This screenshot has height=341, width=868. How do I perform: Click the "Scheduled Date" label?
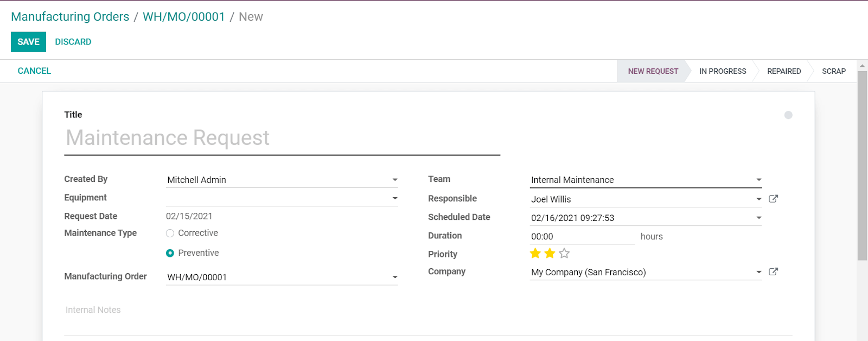tap(459, 217)
